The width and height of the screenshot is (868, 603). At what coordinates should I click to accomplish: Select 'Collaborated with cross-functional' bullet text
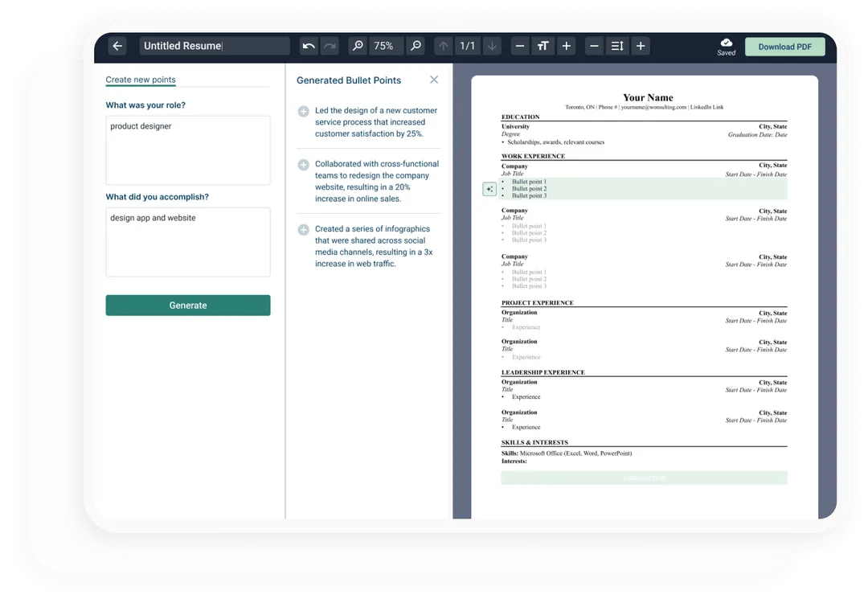pyautogui.click(x=377, y=164)
